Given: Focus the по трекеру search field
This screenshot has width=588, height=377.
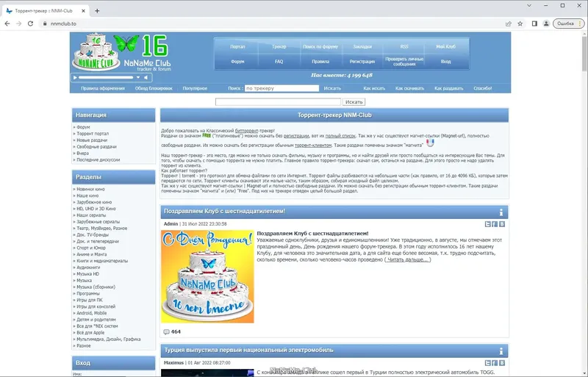Looking at the screenshot, I should (x=282, y=88).
